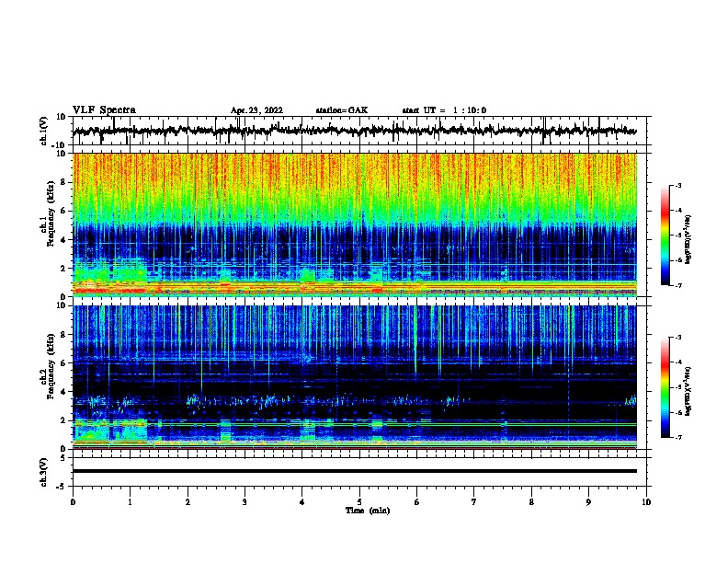Click the "start UT = 1:10:0" header text
Image resolution: width=728 pixels, height=563 pixels.
(444, 110)
